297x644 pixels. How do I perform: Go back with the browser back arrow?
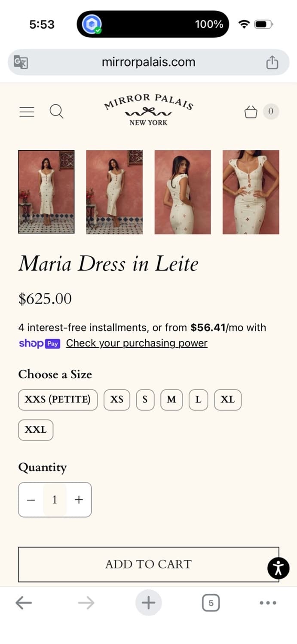[x=24, y=603]
